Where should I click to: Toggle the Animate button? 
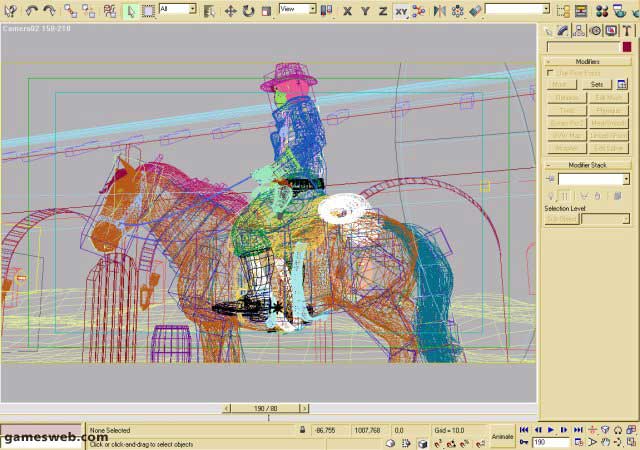coord(502,436)
